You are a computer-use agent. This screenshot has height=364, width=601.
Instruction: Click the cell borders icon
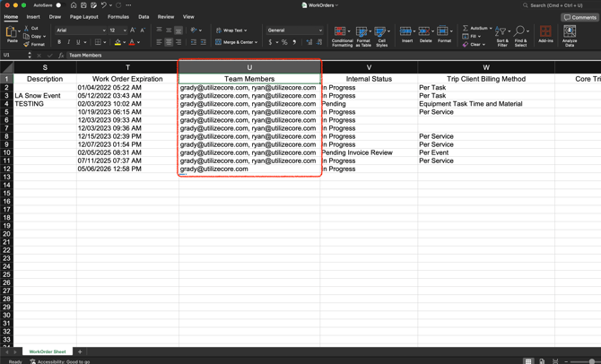[98, 42]
